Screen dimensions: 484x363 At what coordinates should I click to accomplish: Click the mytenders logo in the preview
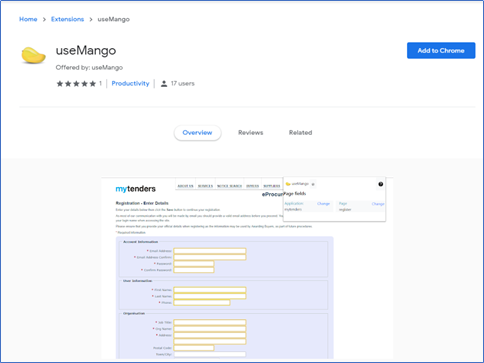tap(135, 189)
